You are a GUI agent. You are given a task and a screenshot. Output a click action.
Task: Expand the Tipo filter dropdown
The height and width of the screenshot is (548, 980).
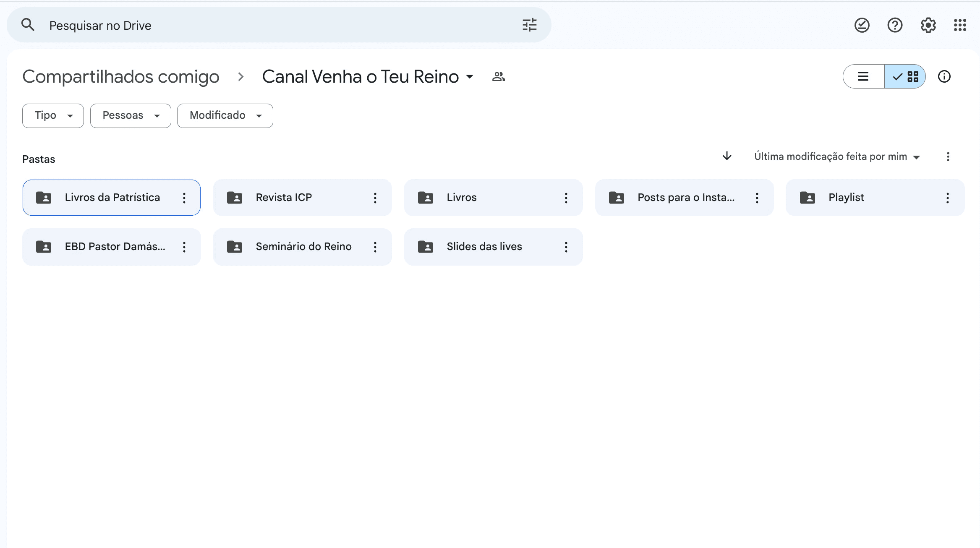coord(53,116)
